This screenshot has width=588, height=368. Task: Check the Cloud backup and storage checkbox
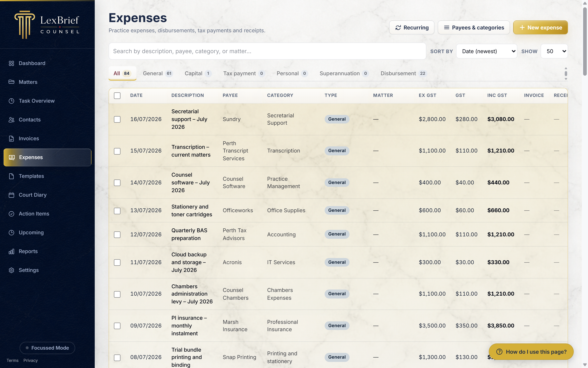coord(117,262)
